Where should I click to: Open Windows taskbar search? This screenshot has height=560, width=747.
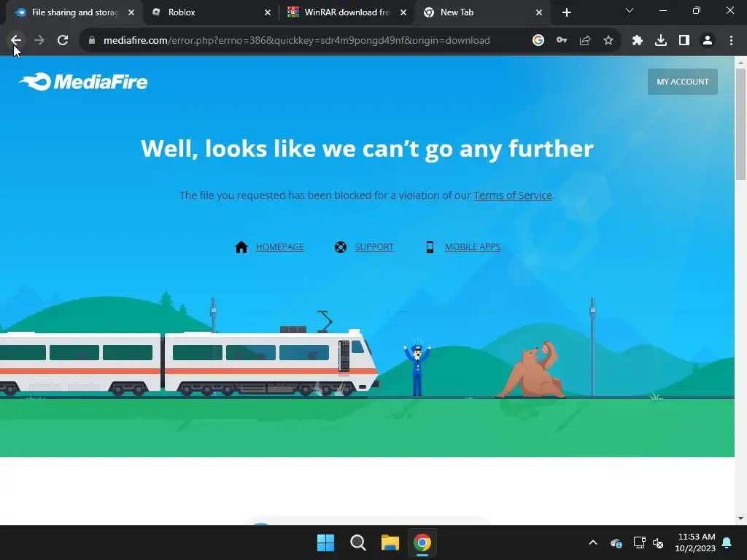(357, 542)
